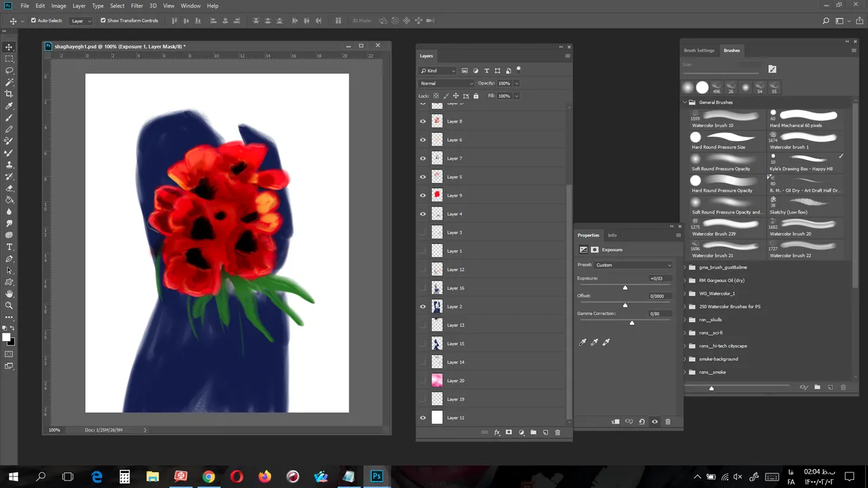Open the Image menu
The height and width of the screenshot is (488, 868).
(x=59, y=5)
